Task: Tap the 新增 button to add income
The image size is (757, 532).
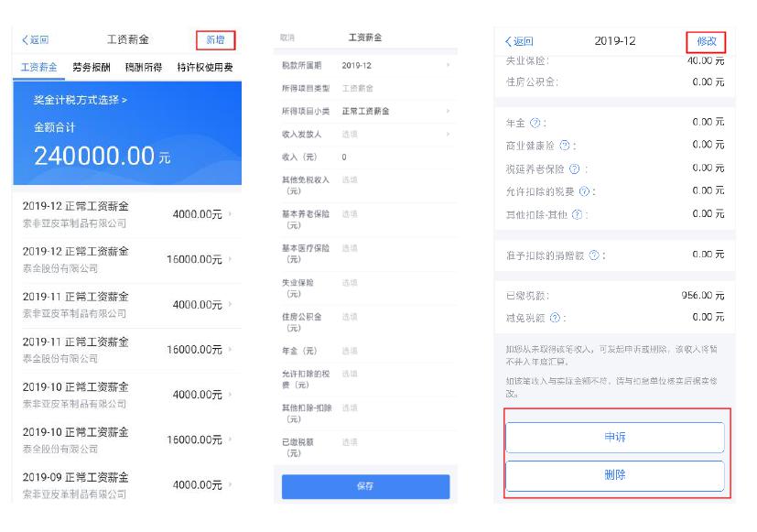Action: [x=215, y=40]
